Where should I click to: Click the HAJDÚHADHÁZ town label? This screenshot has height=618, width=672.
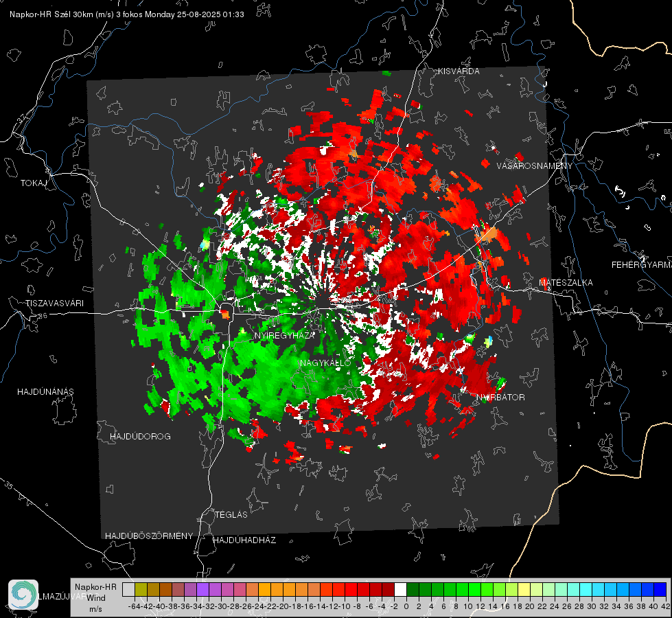point(244,540)
